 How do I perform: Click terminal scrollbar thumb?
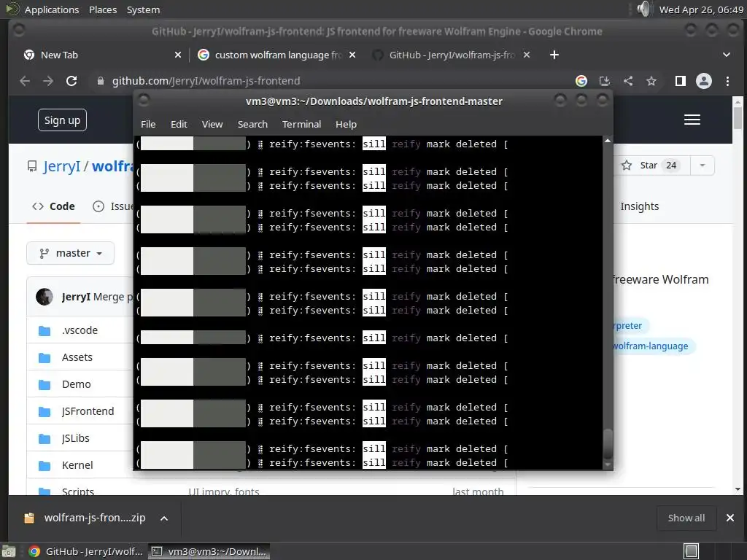608,443
